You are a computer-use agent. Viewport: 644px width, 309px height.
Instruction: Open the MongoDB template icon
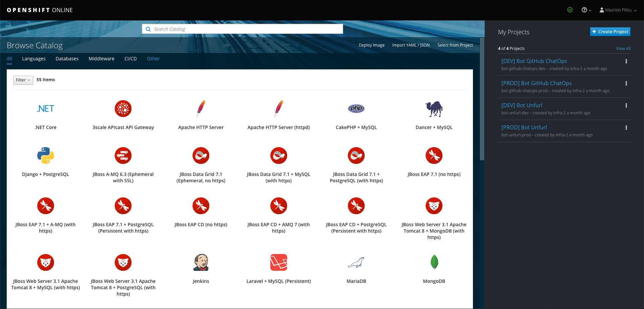(x=434, y=262)
